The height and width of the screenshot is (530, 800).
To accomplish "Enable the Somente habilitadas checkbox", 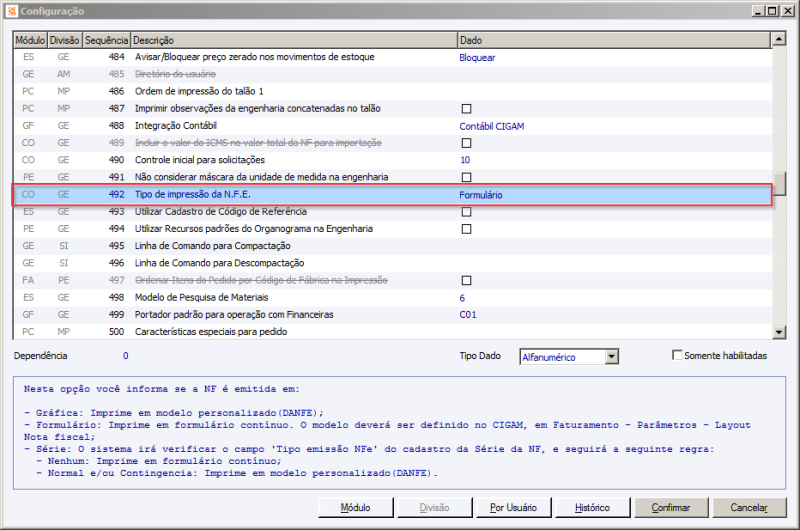I will (677, 355).
